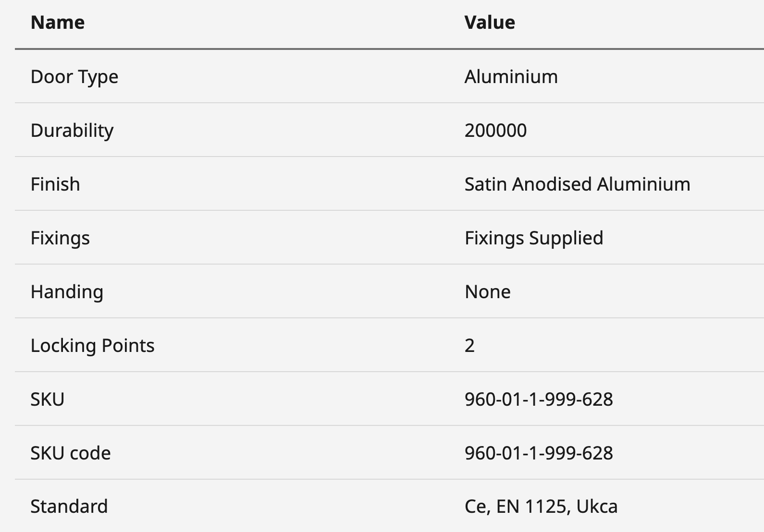Select the Door Type row label
Image resolution: width=764 pixels, height=532 pixels.
point(74,77)
